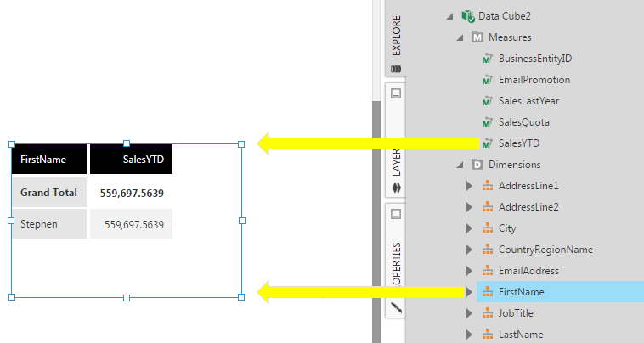644x343 pixels.
Task: Click the Dimensions folder D icon
Action: point(477,165)
